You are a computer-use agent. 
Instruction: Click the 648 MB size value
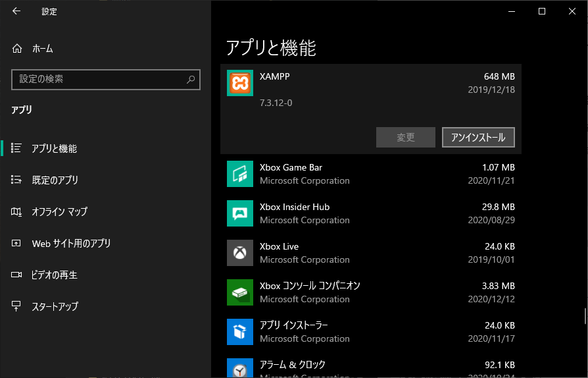coord(499,76)
